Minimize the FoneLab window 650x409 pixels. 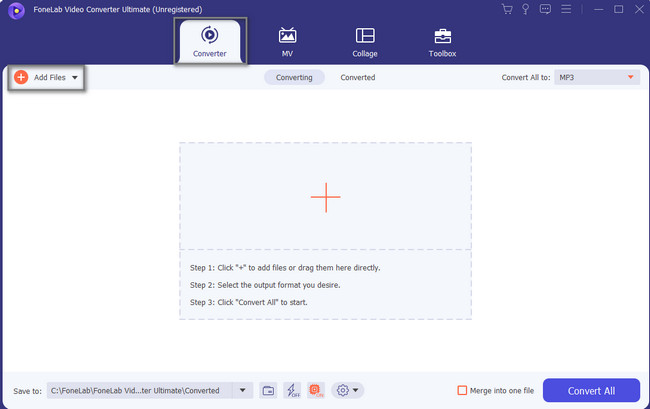pyautogui.click(x=598, y=9)
